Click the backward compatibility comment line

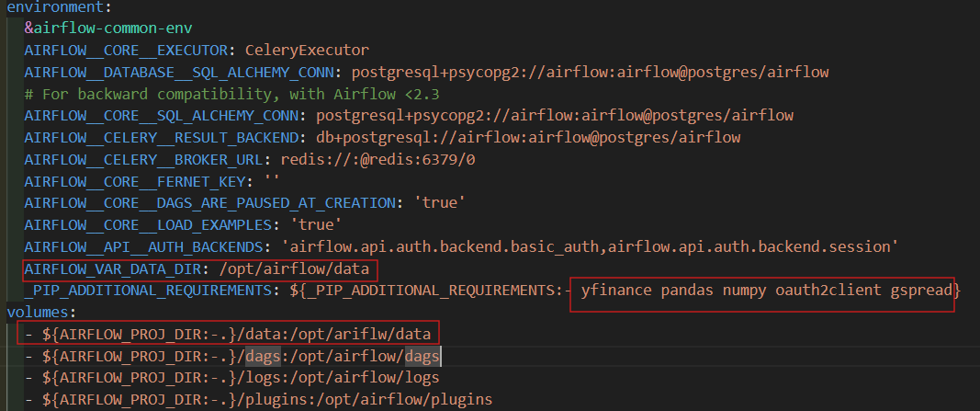[x=231, y=95]
